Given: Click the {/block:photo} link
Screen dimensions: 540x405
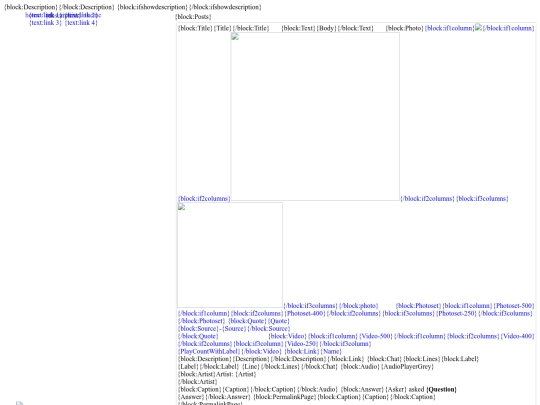Looking at the screenshot, I should coord(359,305).
